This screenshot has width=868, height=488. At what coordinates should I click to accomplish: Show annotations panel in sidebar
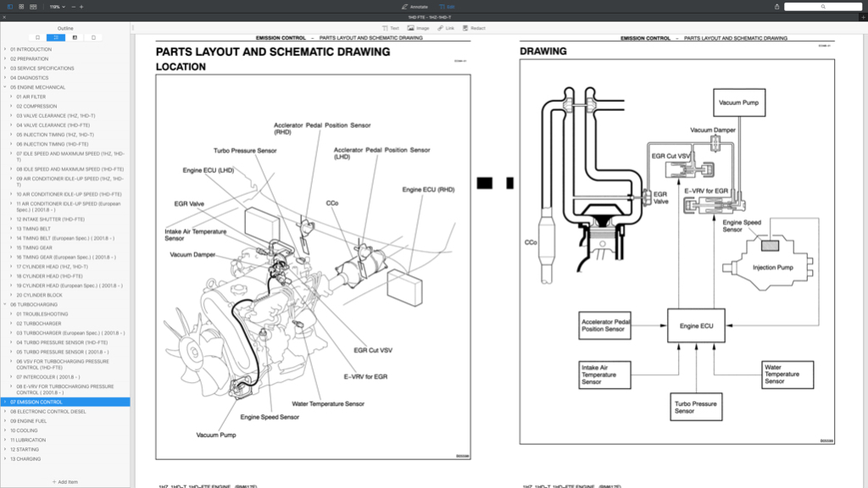(75, 37)
